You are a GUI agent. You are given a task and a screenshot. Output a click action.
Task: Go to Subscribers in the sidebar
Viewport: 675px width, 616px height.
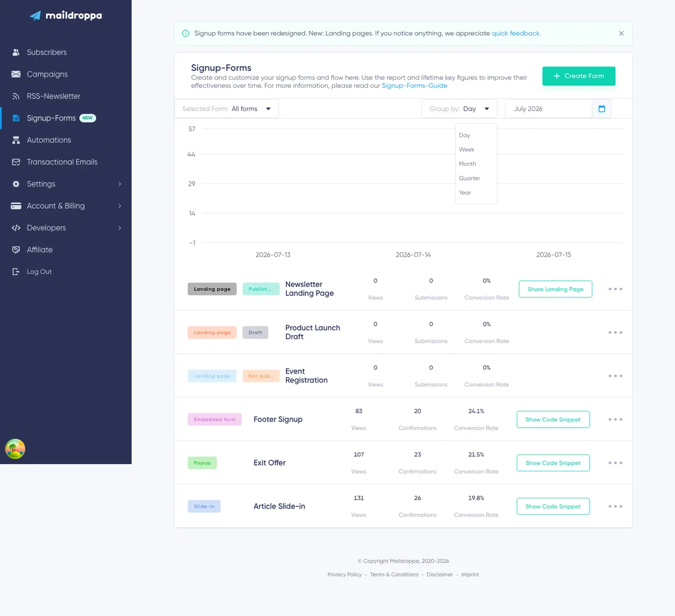47,52
